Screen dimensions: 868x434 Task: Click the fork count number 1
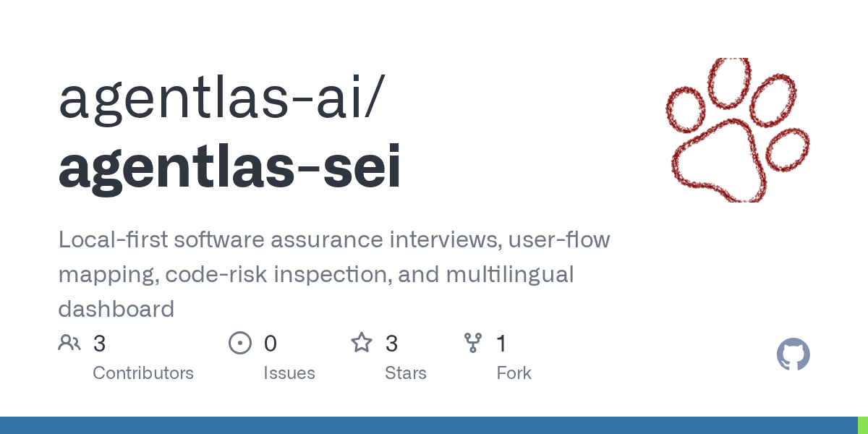coord(501,344)
